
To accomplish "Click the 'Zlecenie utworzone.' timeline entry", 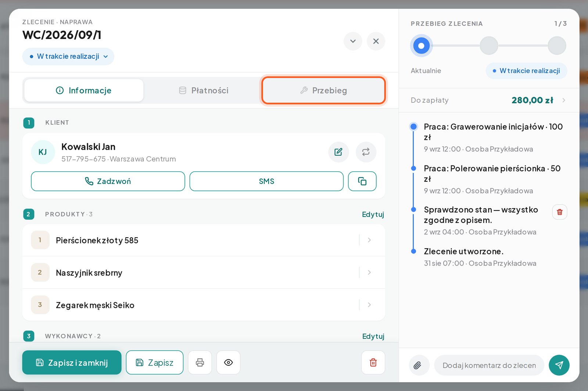I will (480, 257).
